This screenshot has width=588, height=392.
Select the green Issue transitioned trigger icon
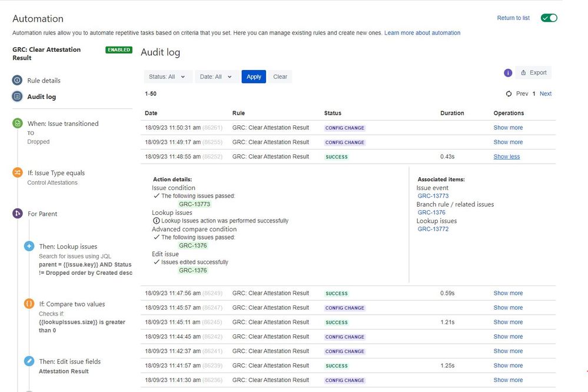pos(17,123)
